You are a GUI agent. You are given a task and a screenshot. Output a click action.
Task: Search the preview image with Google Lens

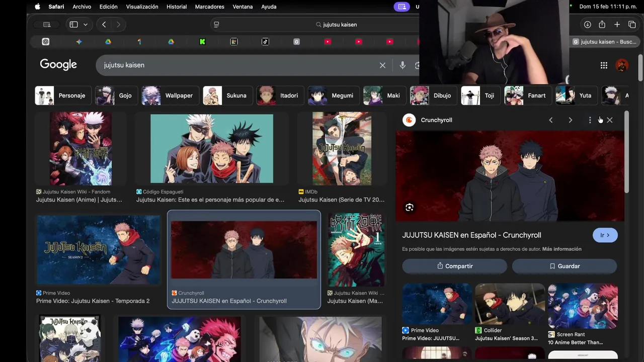[x=410, y=208]
